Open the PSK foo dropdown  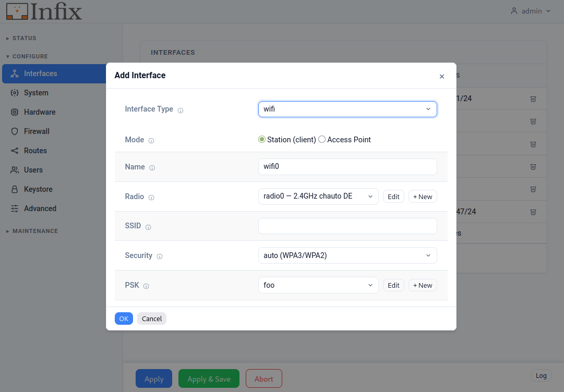tap(318, 285)
